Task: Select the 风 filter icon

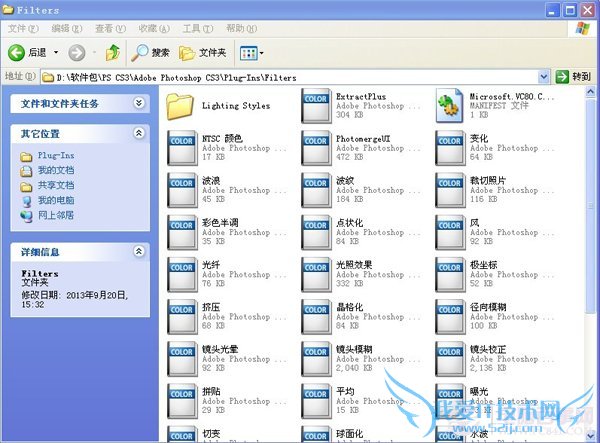Action: click(450, 232)
